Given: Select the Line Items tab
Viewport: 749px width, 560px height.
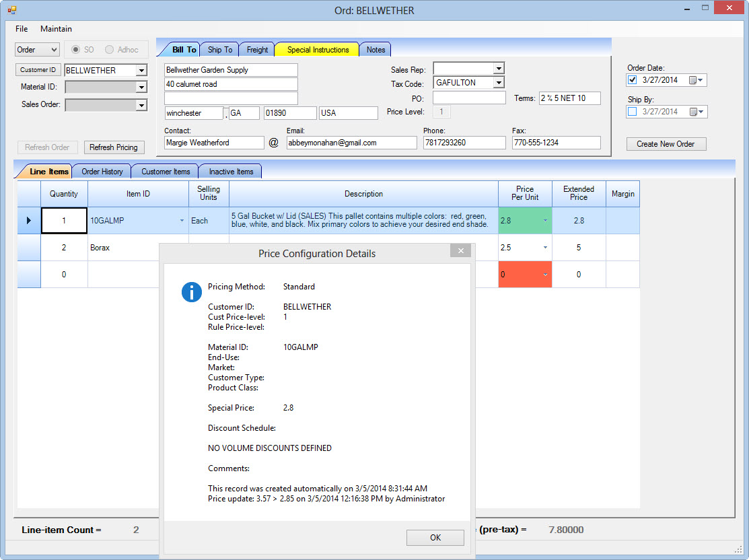Looking at the screenshot, I should pyautogui.click(x=48, y=172).
